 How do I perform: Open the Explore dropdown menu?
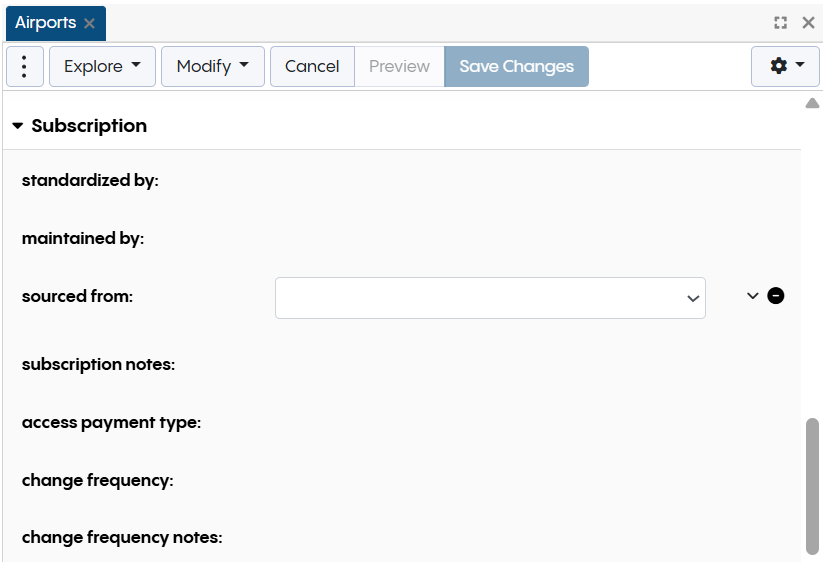click(102, 66)
